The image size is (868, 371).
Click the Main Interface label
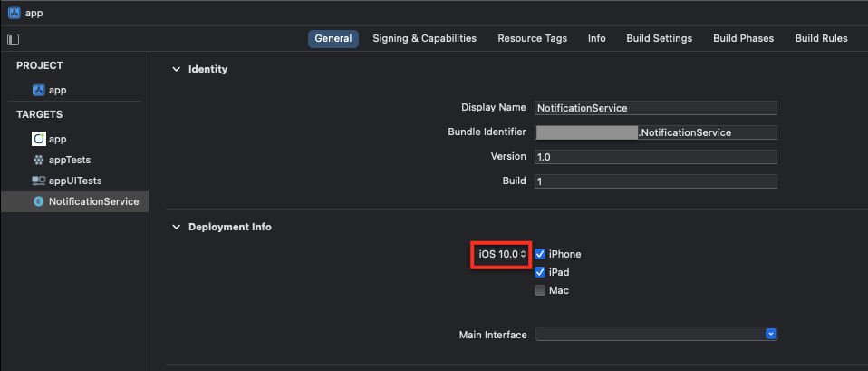(x=493, y=335)
